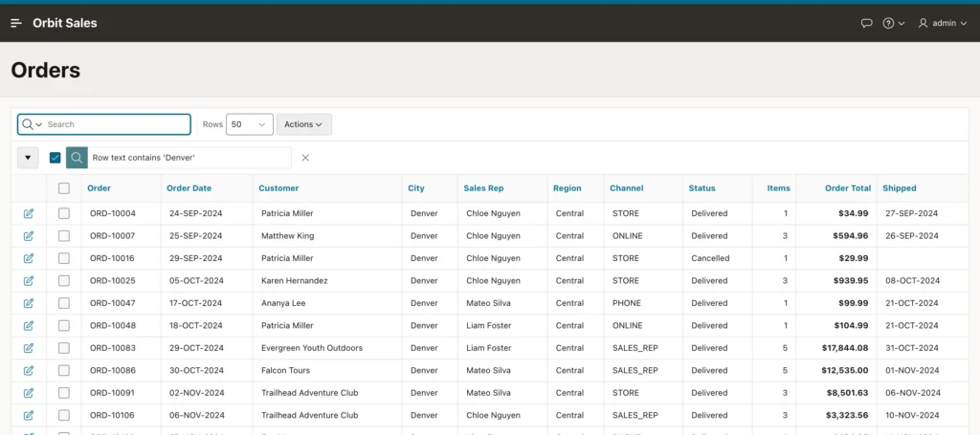Click the Cancelled status cell

pyautogui.click(x=710, y=258)
